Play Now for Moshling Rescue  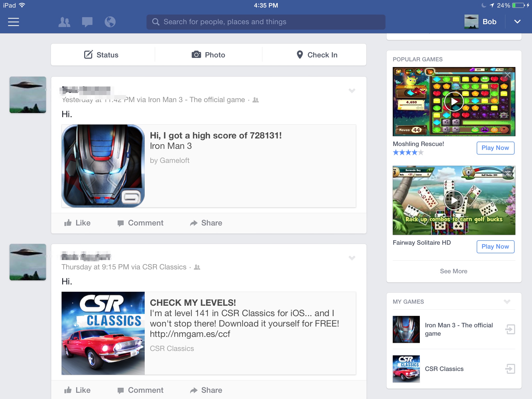pos(495,148)
